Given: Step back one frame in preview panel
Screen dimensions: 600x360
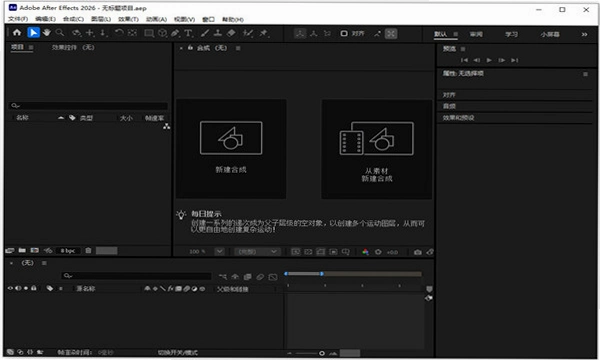Looking at the screenshot, I should click(476, 60).
